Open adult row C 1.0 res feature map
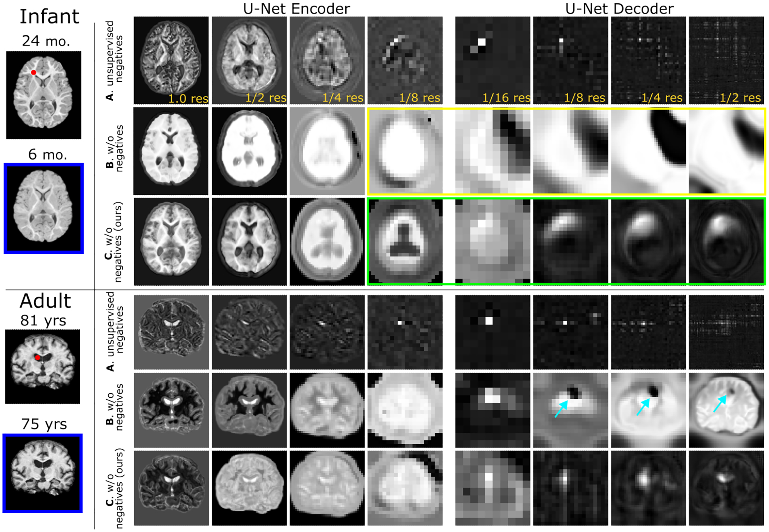Viewport: 769px width, 532px height. tap(171, 488)
